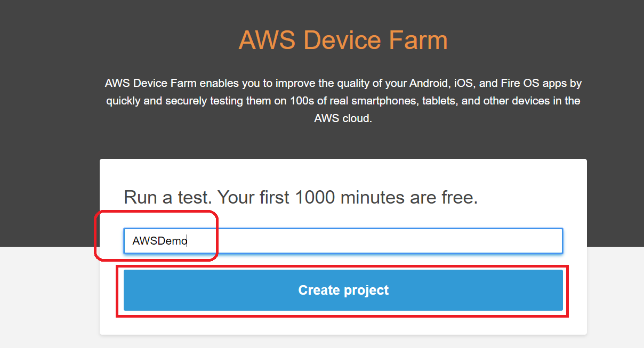Click the Create project button
The height and width of the screenshot is (348, 644).
(x=343, y=290)
